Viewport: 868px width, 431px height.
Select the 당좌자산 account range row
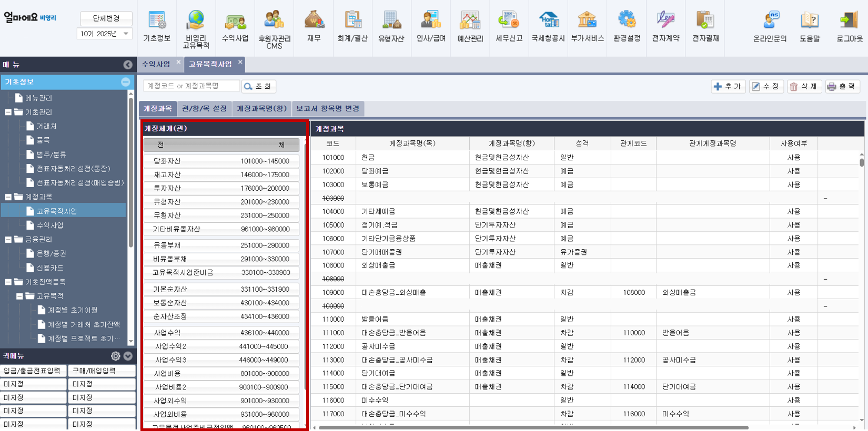pyautogui.click(x=221, y=161)
